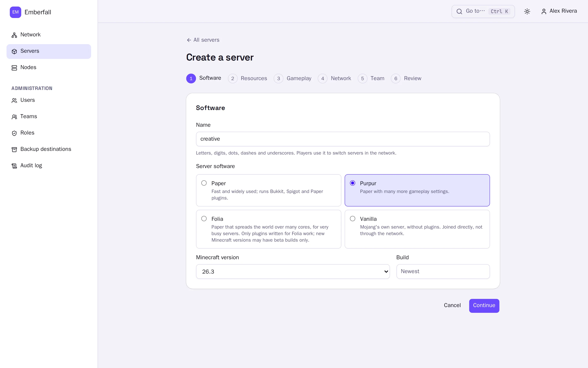Open the Audit log menu item
Screen dimensions: 588x368
[49, 166]
